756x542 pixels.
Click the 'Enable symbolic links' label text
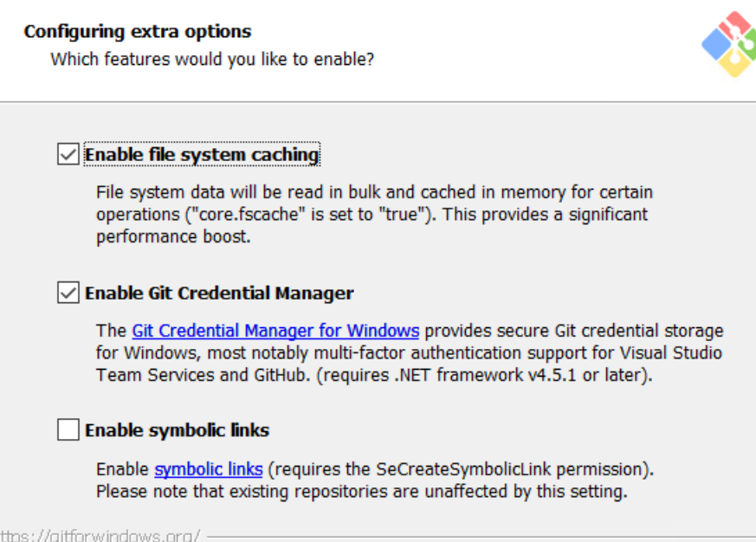click(x=177, y=430)
